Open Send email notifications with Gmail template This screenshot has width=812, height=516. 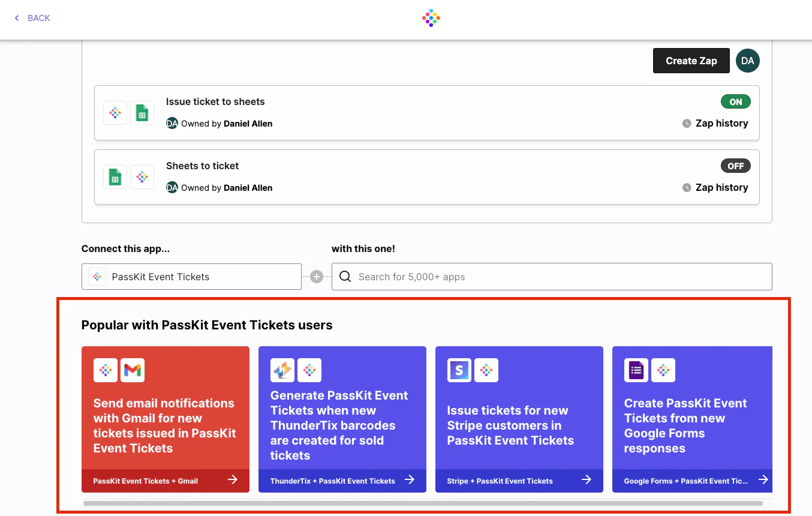coord(165,419)
